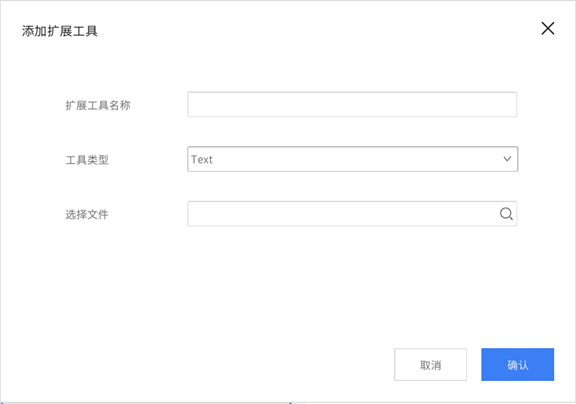Click the 工具类型 label text
Image resolution: width=576 pixels, height=404 pixels.
click(87, 160)
